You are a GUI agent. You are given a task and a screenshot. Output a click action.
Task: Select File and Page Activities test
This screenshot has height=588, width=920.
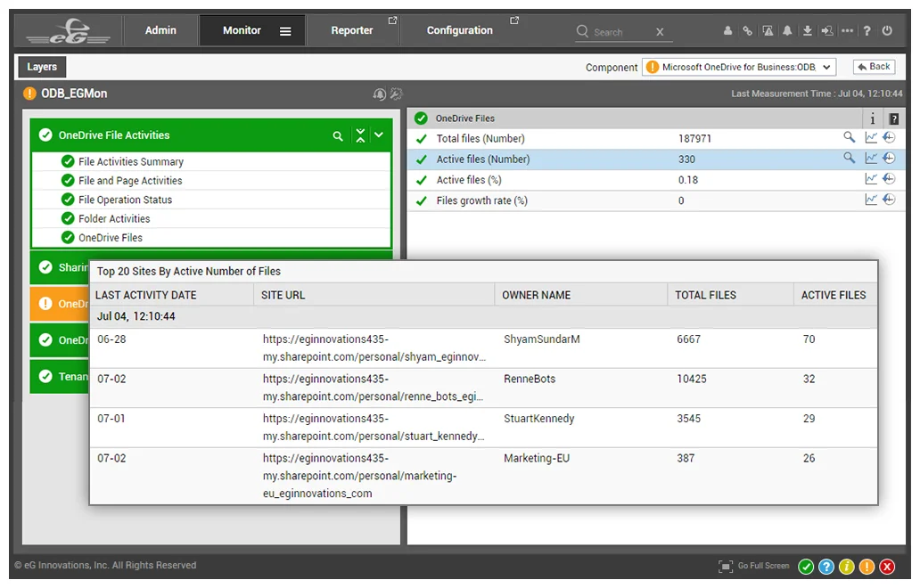pos(211,181)
